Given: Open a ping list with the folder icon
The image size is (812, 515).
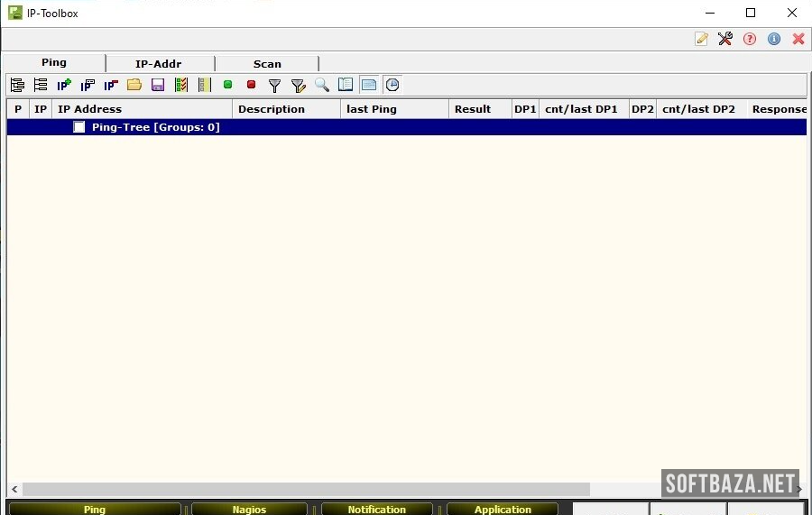Looking at the screenshot, I should pos(134,85).
